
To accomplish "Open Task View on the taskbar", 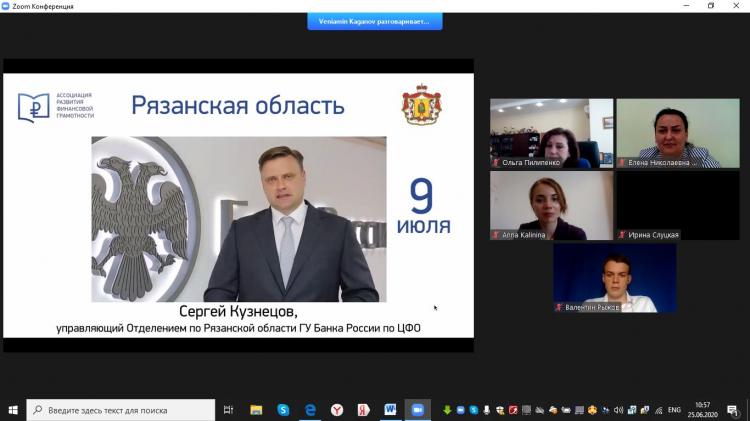I will (229, 410).
